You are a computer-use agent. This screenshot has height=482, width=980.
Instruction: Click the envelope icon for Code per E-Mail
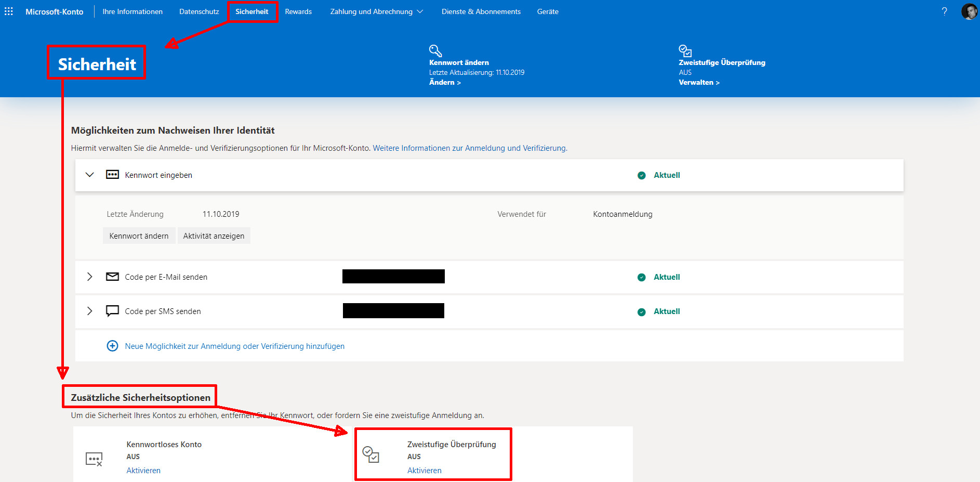[x=112, y=277]
